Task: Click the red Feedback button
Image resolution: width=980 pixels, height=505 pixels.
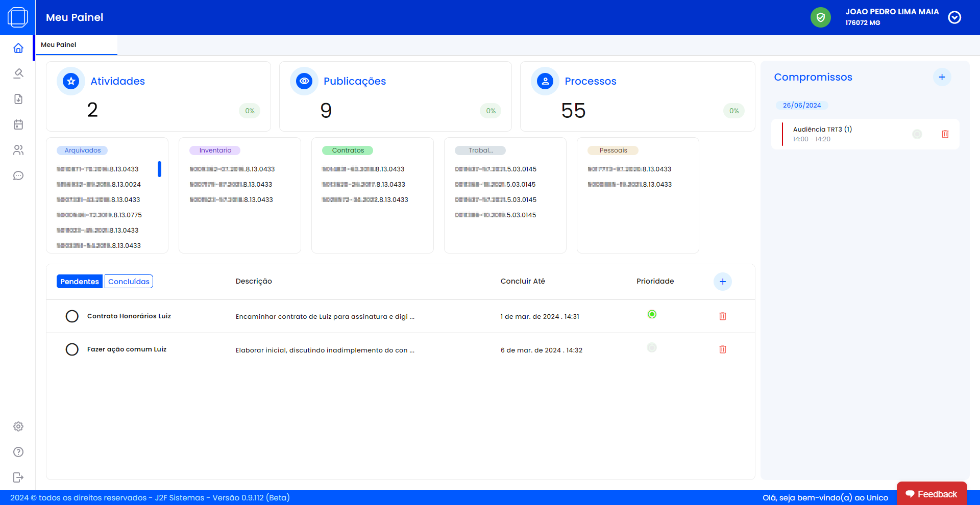Action: (x=932, y=494)
